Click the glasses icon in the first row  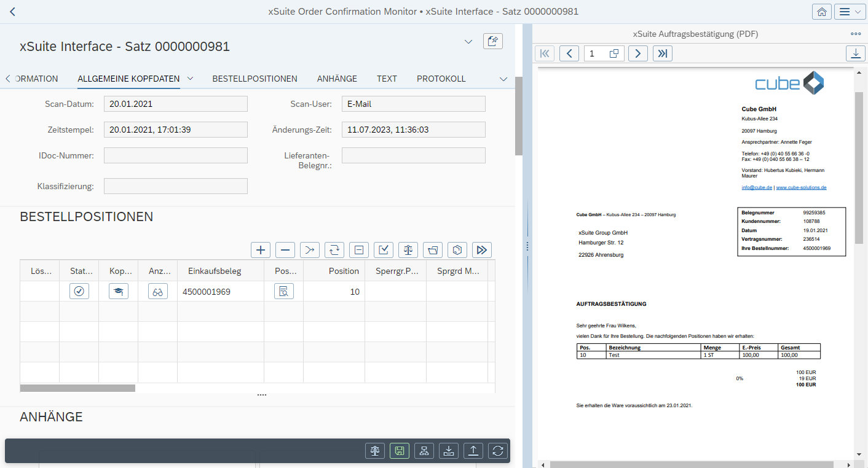pos(158,292)
